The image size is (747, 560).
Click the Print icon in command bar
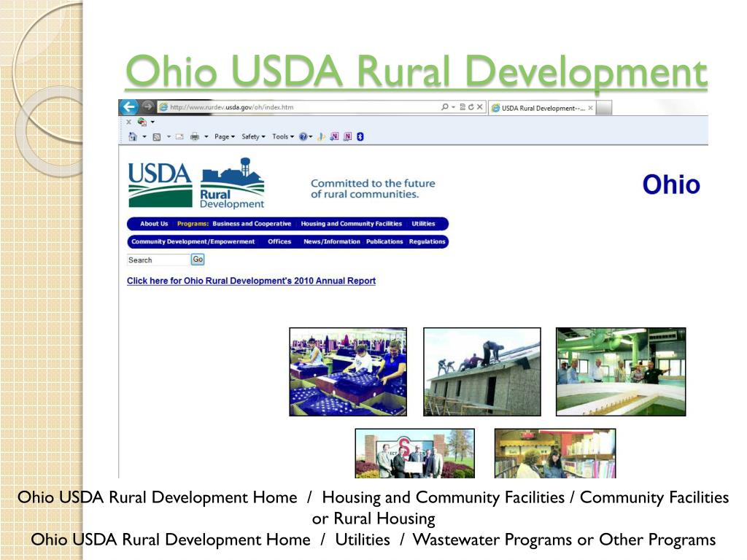coord(194,137)
